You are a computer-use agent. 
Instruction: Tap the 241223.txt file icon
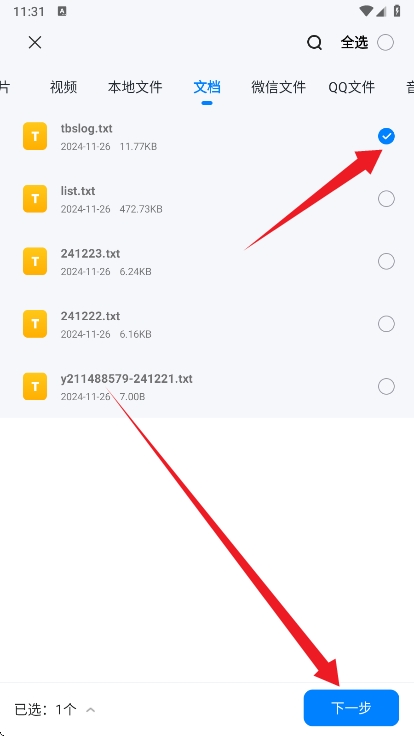35,261
